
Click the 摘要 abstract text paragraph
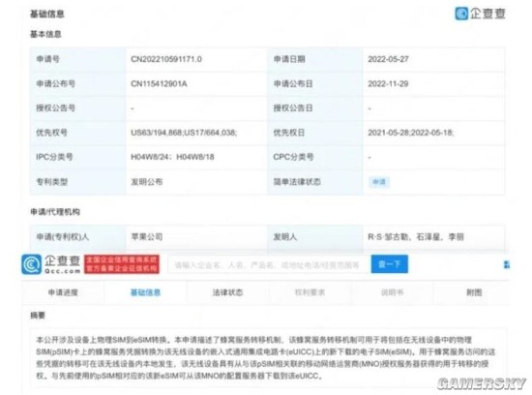(265, 357)
